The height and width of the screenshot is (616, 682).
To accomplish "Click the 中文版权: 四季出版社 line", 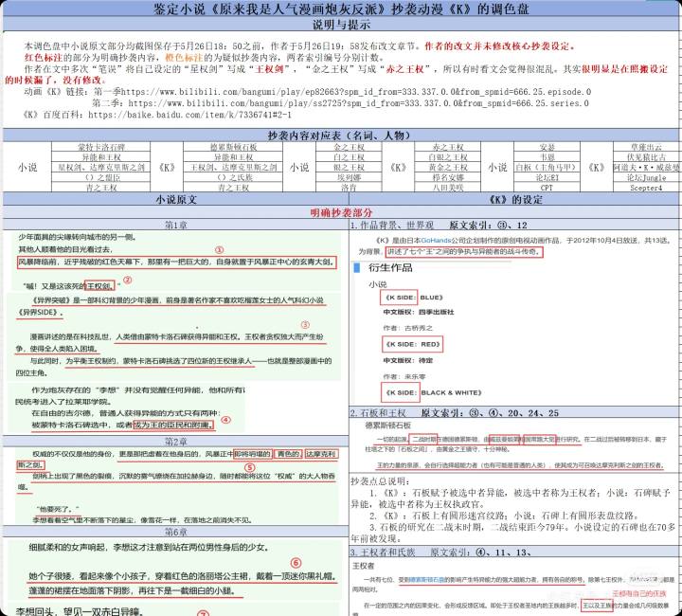I will coord(419,313).
